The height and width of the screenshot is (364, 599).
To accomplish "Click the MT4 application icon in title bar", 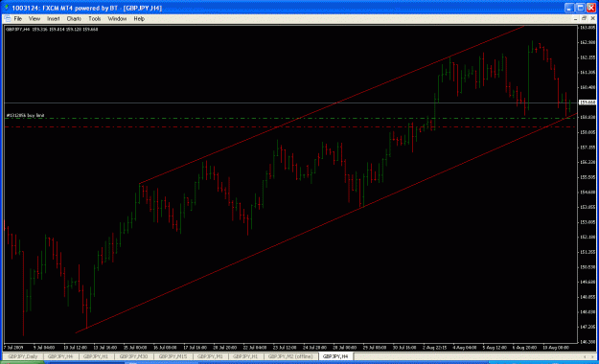I will click(6, 8).
